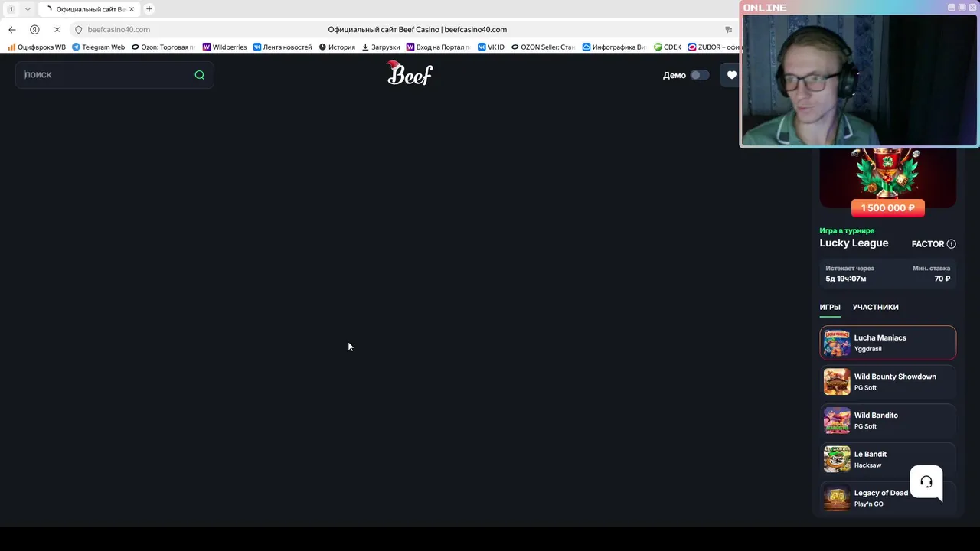Click the Мин. ставка 70 ₽ value
The height and width of the screenshot is (551, 980).
(942, 279)
